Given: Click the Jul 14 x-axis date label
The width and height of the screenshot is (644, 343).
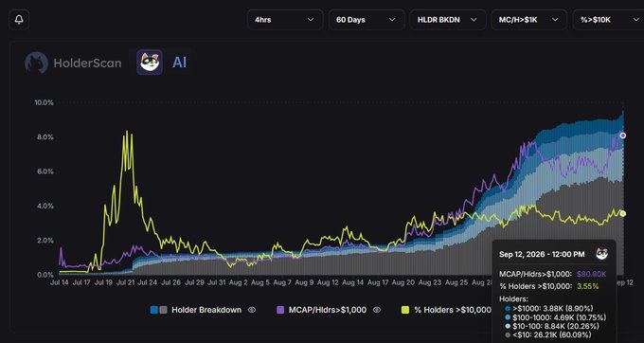Looking at the screenshot, I should [59, 282].
